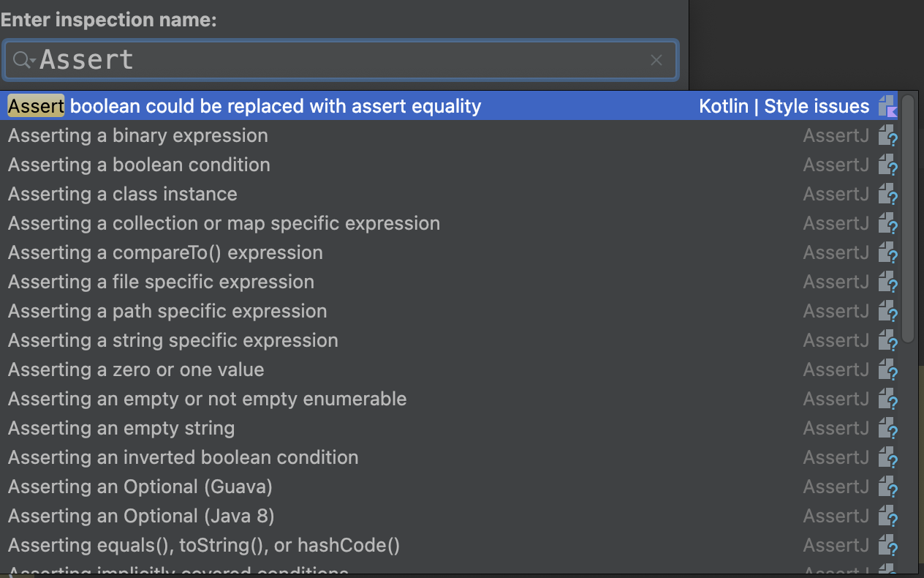Click icon beside 'Asserting a file specific expression'
The height and width of the screenshot is (578, 924).
[x=887, y=282]
